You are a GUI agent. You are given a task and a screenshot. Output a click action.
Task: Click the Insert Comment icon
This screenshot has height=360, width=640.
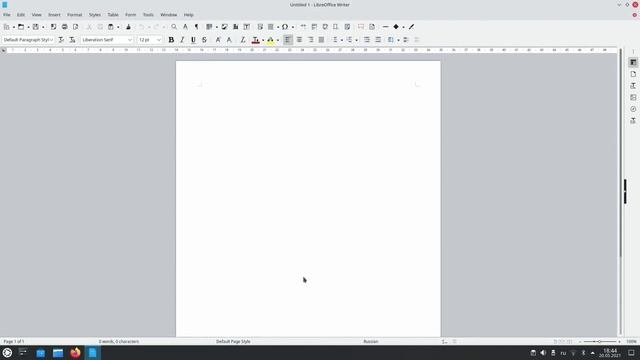pos(361,27)
